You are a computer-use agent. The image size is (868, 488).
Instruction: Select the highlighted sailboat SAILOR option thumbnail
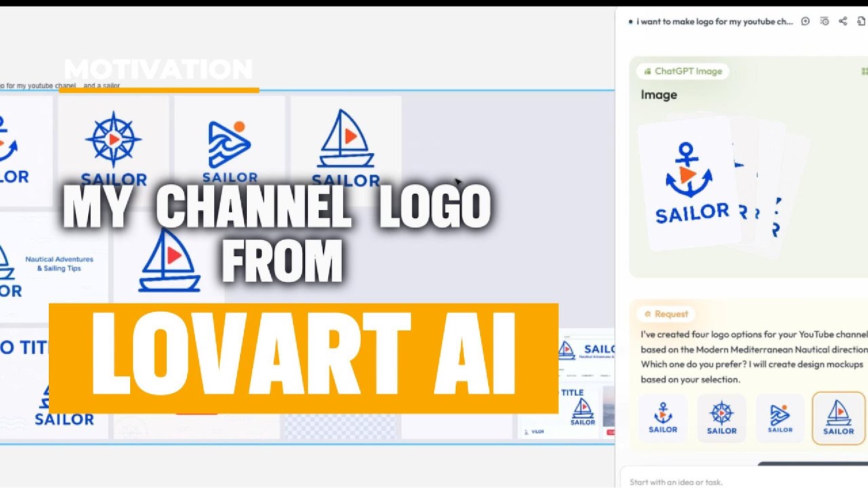click(839, 418)
